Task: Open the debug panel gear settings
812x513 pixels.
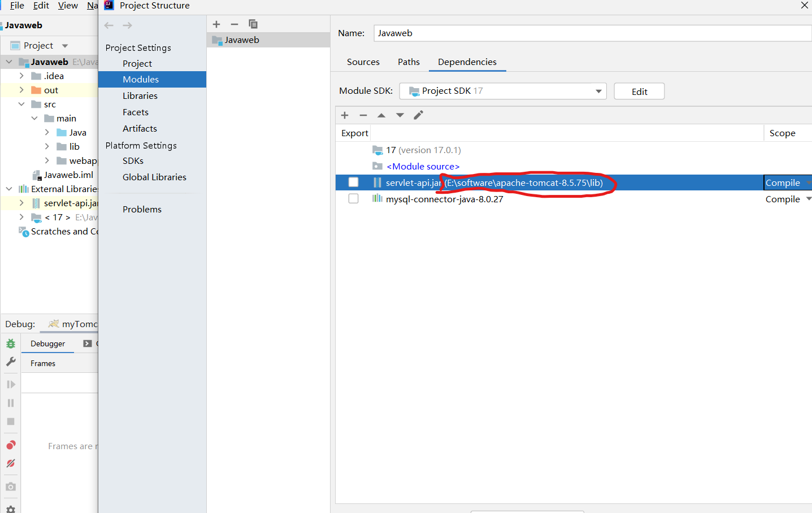Action: click(11, 508)
